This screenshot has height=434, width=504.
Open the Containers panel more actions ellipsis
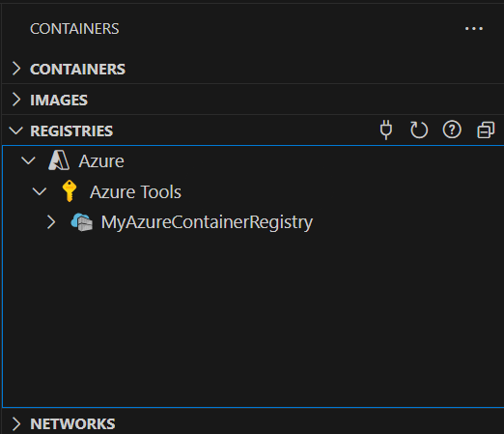point(474,29)
